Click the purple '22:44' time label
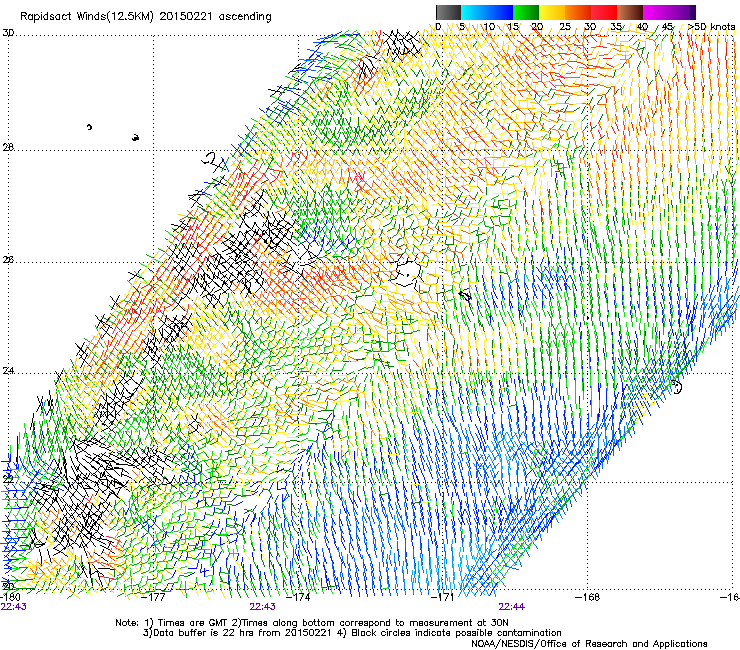This screenshot has width=740, height=650. point(512,607)
